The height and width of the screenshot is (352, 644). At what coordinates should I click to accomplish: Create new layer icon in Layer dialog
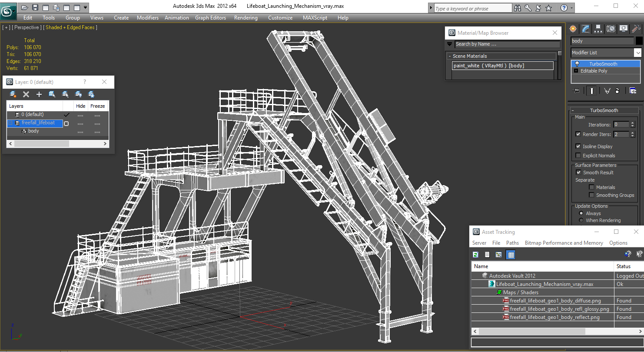13,94
